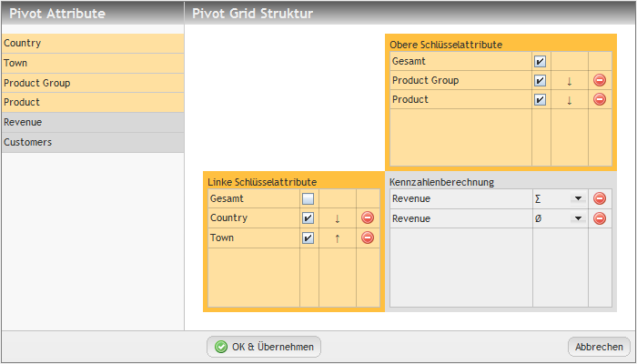Delete Town row in left key attributes
The width and height of the screenshot is (637, 364).
(368, 238)
